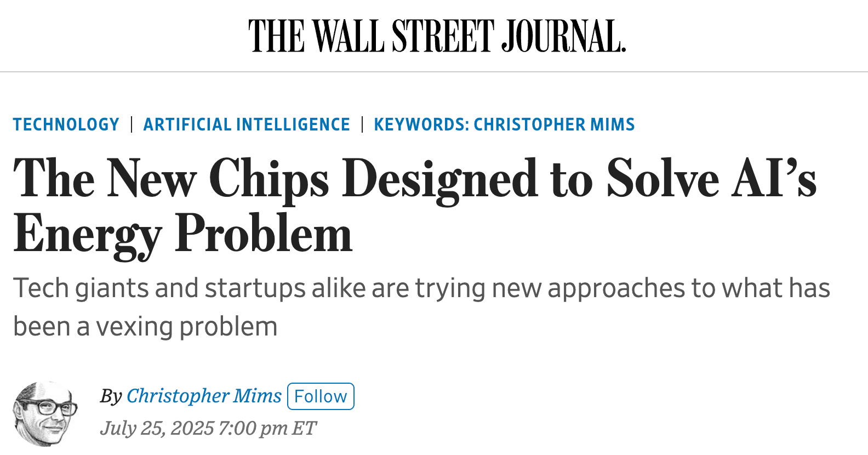The width and height of the screenshot is (868, 455).
Task: Click "been a vexing problem" subheadline line
Action: point(145,327)
